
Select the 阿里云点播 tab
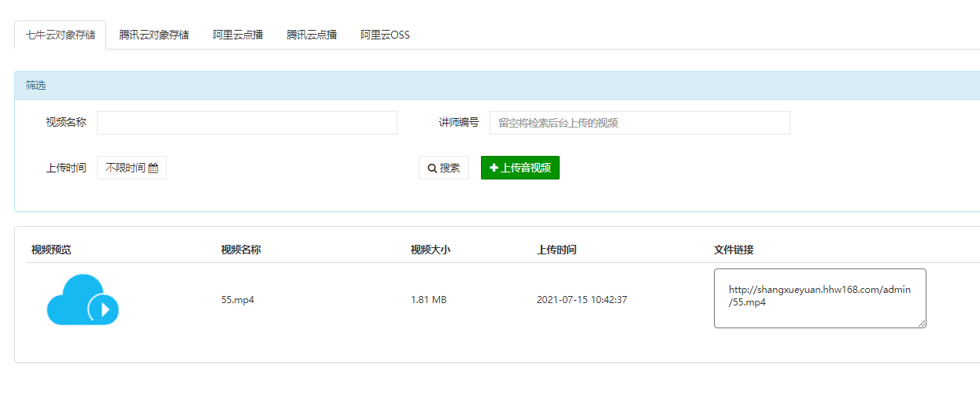238,35
